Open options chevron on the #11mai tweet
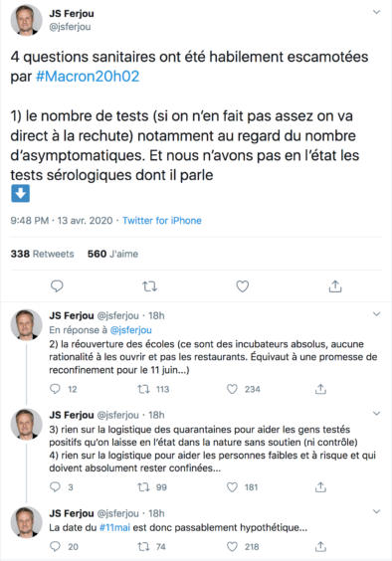This screenshot has width=392, height=561. tap(376, 511)
